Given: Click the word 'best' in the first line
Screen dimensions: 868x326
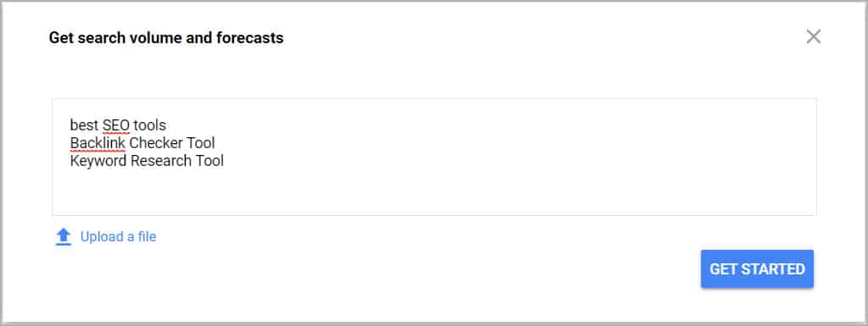Looking at the screenshot, I should click(85, 124).
